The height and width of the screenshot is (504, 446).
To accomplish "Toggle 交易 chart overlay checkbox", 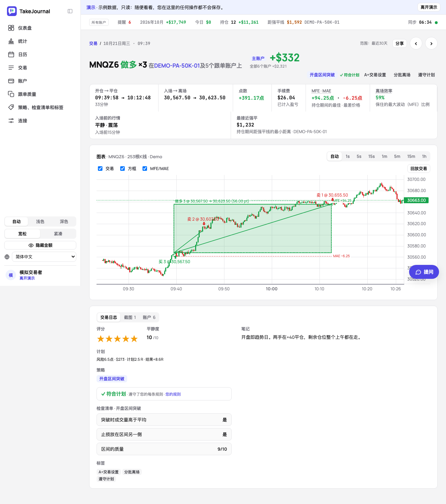I will pos(100,169).
